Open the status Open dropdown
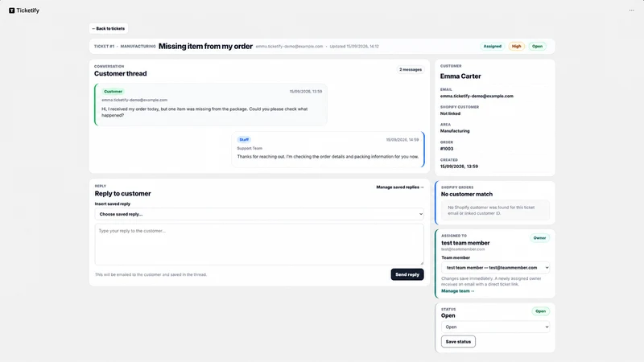644x362 pixels. 495,327
